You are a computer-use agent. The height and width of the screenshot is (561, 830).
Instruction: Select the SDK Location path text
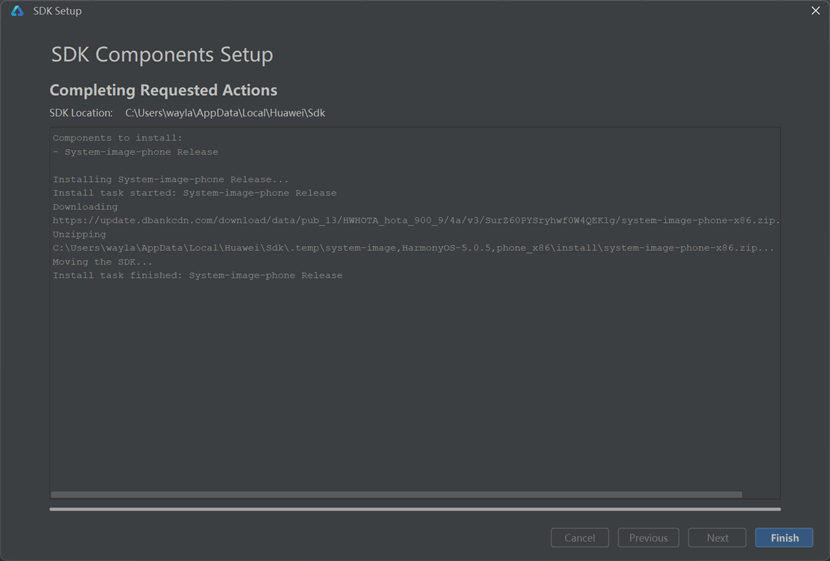click(x=225, y=113)
